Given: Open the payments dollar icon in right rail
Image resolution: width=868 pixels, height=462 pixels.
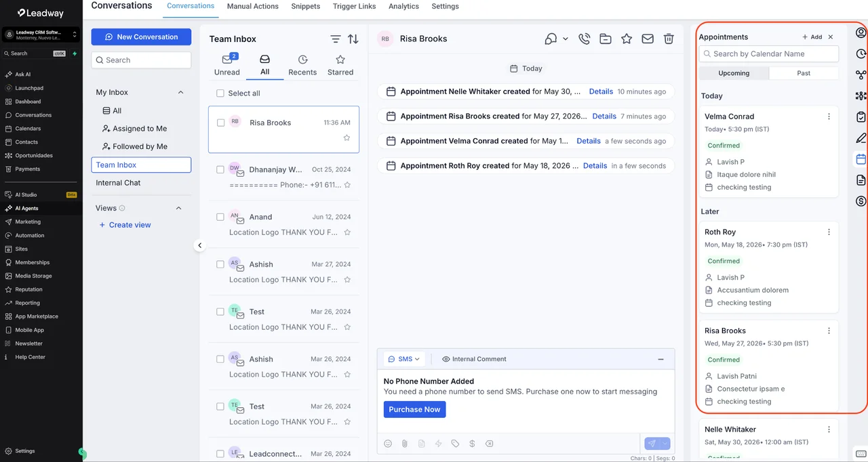Looking at the screenshot, I should [861, 201].
